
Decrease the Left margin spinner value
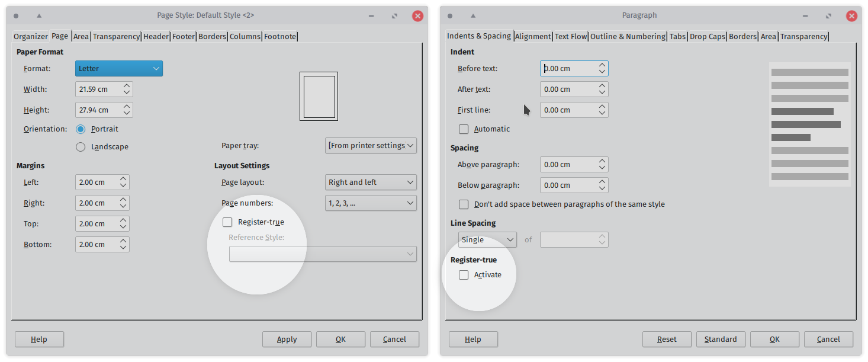click(123, 186)
